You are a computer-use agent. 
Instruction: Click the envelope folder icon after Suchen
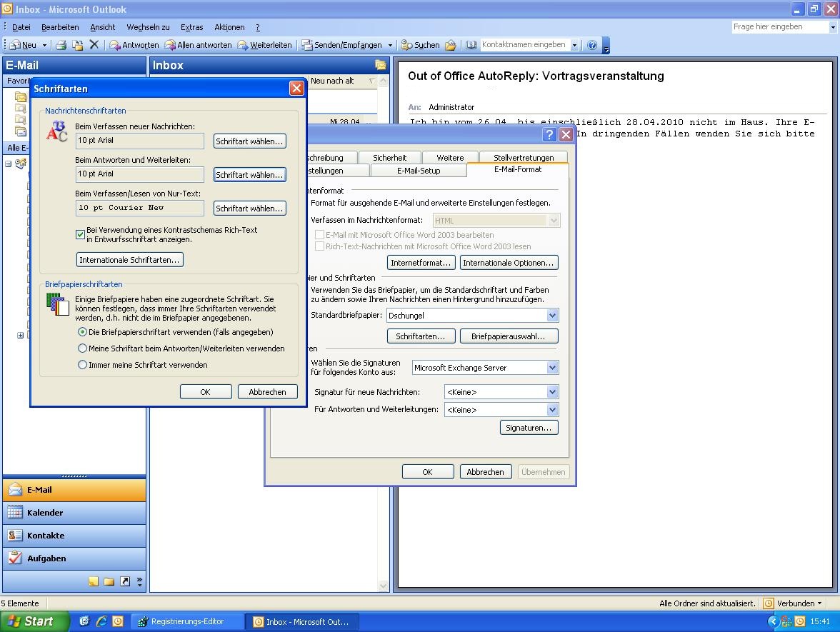coord(451,45)
